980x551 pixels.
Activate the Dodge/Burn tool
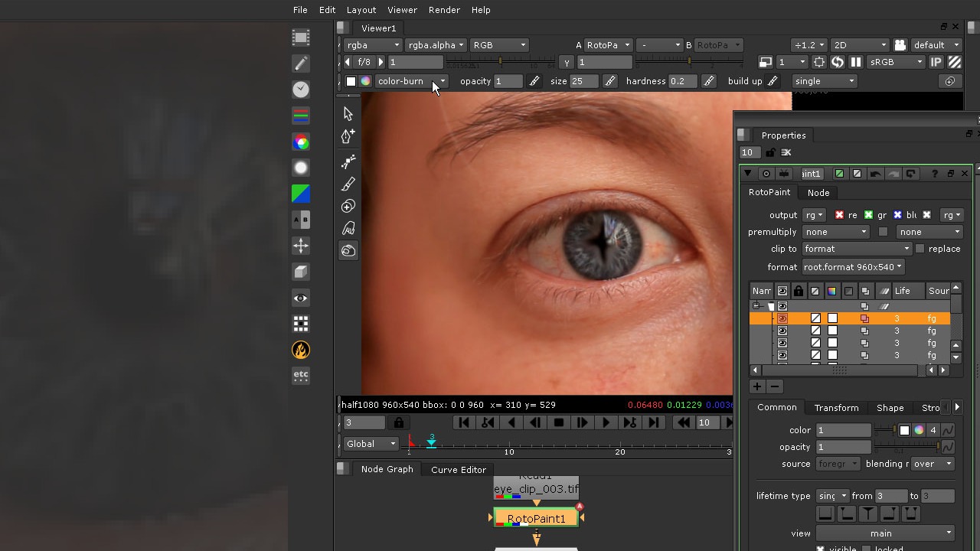(x=348, y=250)
